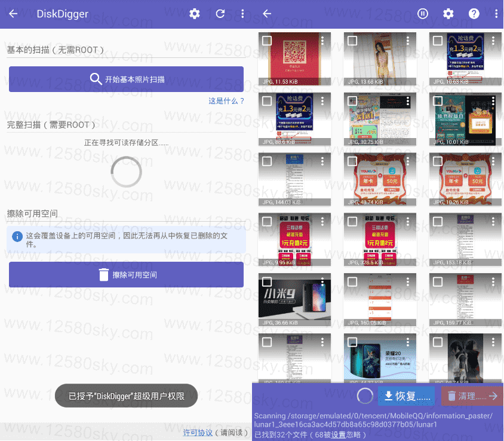The width and height of the screenshot is (504, 441).
Task: Select checkbox on JPG 144.03 KiB thumbnail
Action: coord(267,161)
